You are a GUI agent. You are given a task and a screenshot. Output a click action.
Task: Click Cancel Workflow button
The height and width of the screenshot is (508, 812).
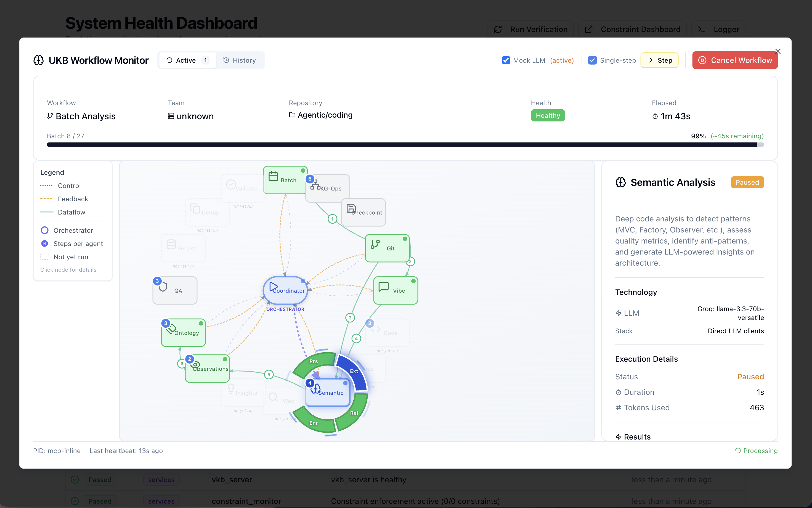[735, 60]
